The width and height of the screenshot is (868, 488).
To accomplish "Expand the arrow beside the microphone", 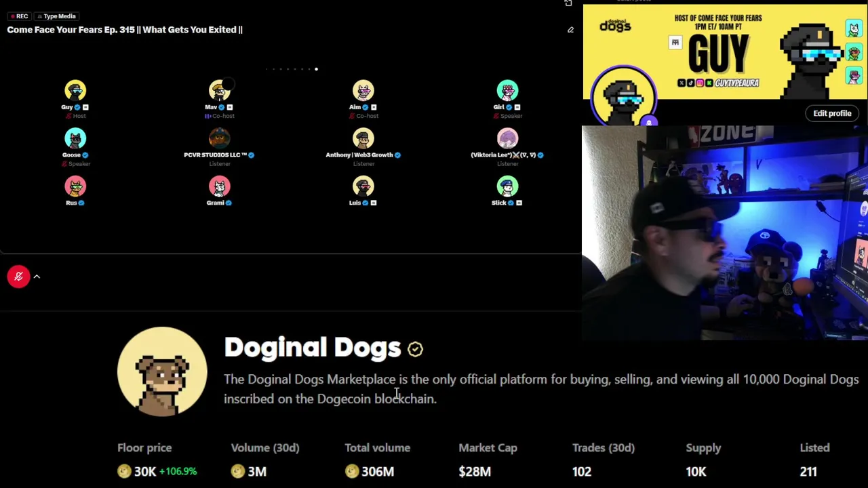I will tap(37, 277).
